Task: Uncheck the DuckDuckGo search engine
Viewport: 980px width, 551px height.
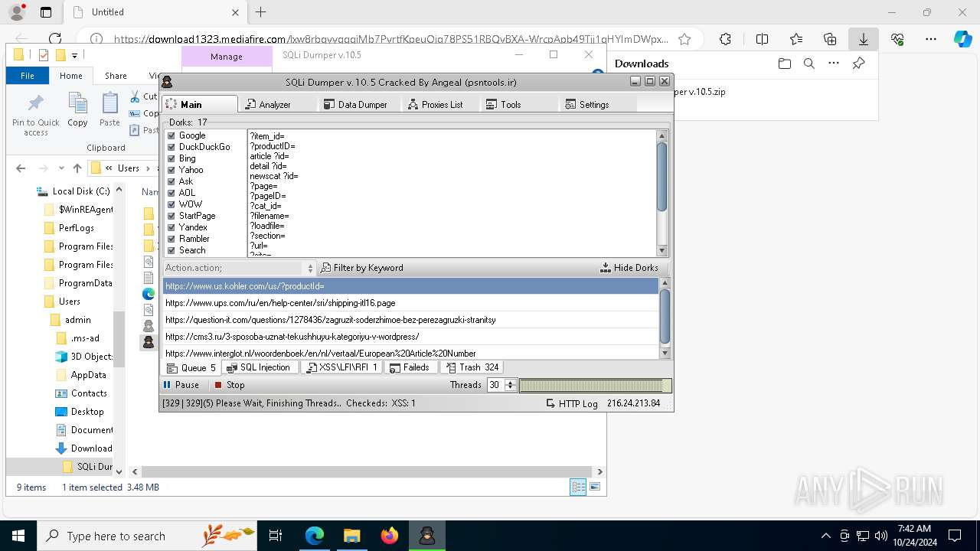Action: coord(171,147)
